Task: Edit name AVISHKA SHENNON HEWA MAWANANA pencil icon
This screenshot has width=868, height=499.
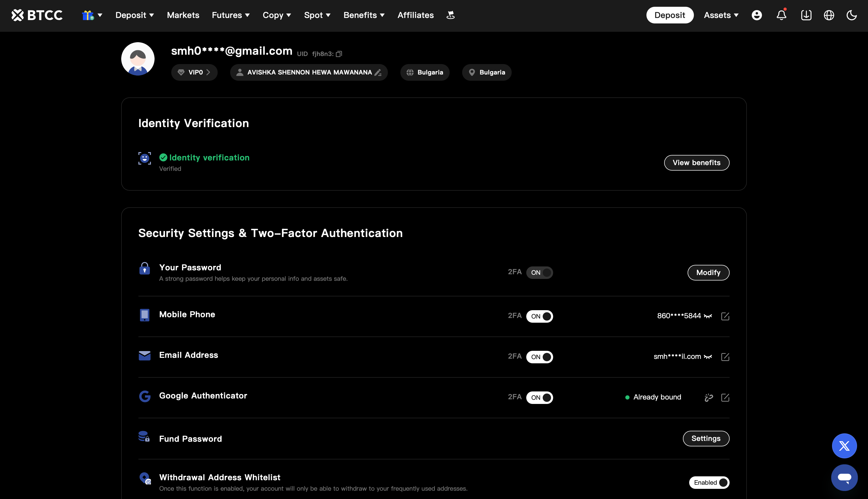Action: 378,72
